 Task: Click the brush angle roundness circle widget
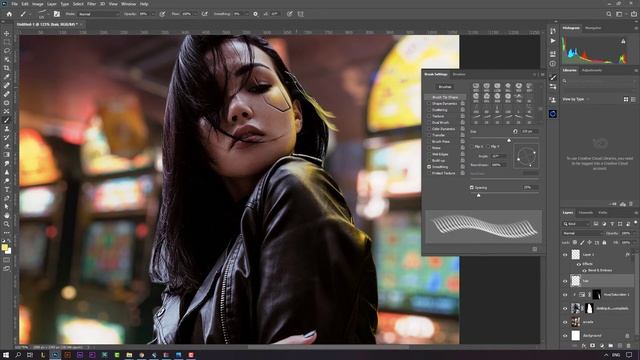point(526,156)
